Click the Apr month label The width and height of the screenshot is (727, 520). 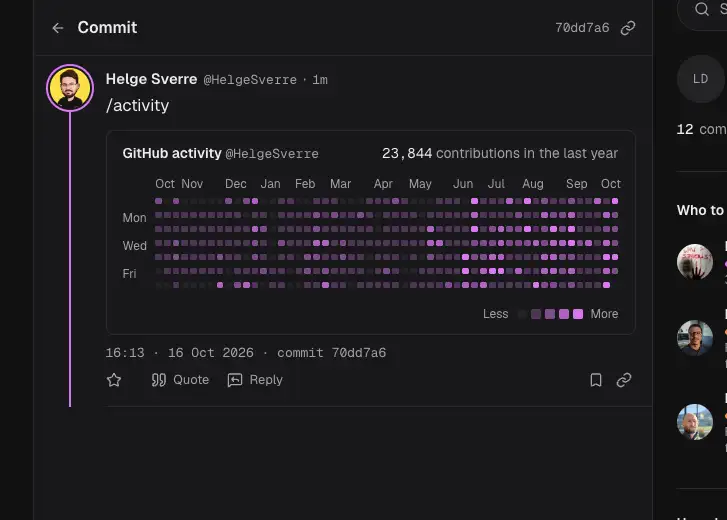click(x=383, y=184)
